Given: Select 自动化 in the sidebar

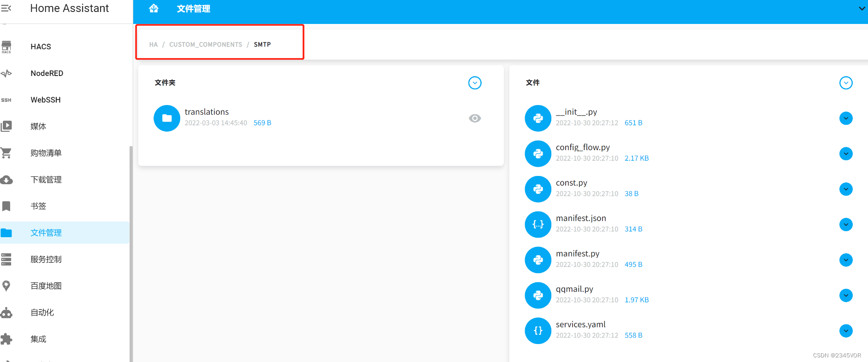Looking at the screenshot, I should pyautogui.click(x=65, y=313).
